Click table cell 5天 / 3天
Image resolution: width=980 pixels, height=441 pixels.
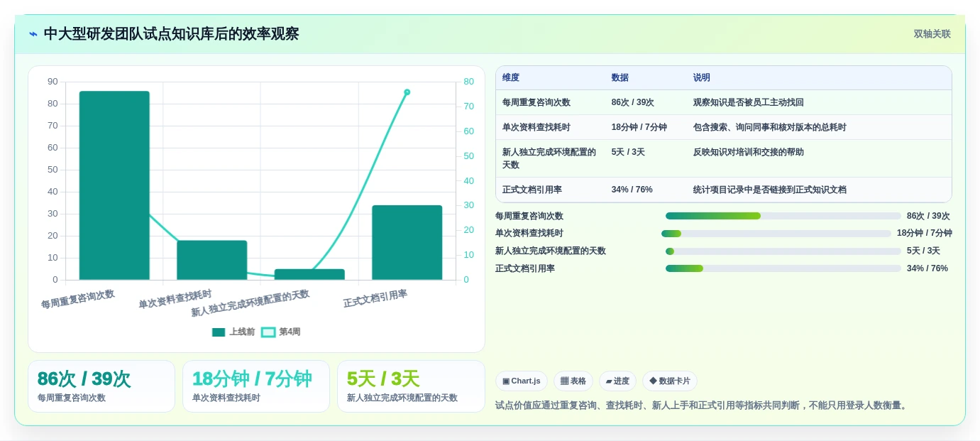tap(629, 152)
